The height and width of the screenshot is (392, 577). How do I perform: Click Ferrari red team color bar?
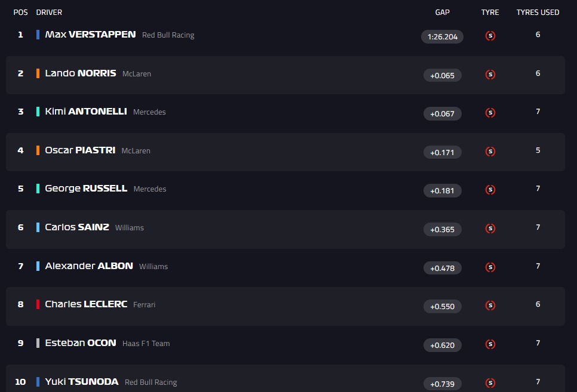point(38,304)
